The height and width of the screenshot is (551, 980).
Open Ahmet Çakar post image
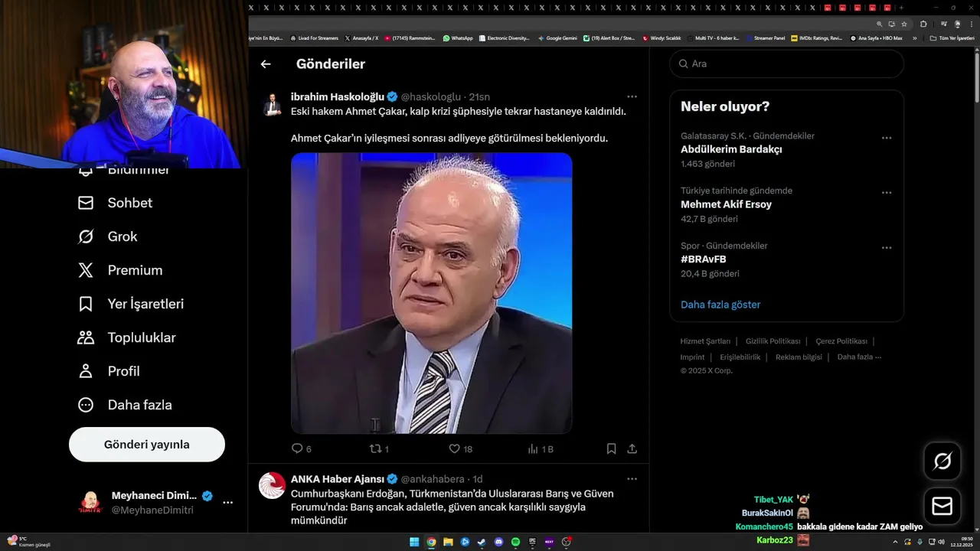click(431, 293)
